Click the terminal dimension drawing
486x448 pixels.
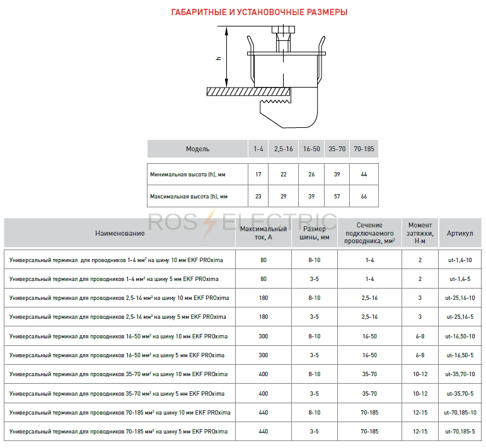point(266,77)
